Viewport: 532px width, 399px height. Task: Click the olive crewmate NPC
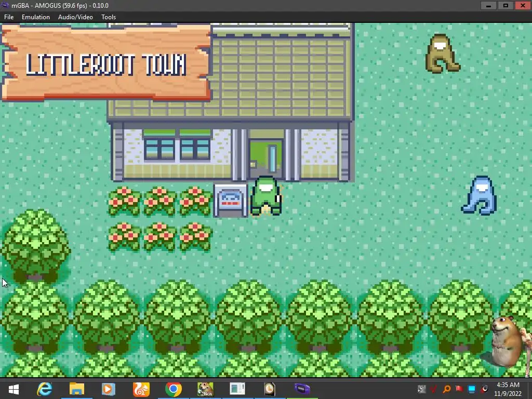click(x=443, y=54)
